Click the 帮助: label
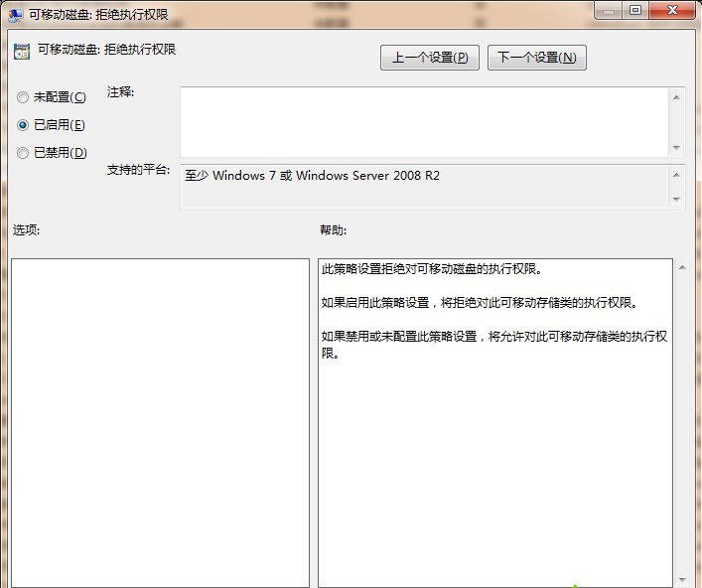The image size is (702, 588). (x=333, y=230)
